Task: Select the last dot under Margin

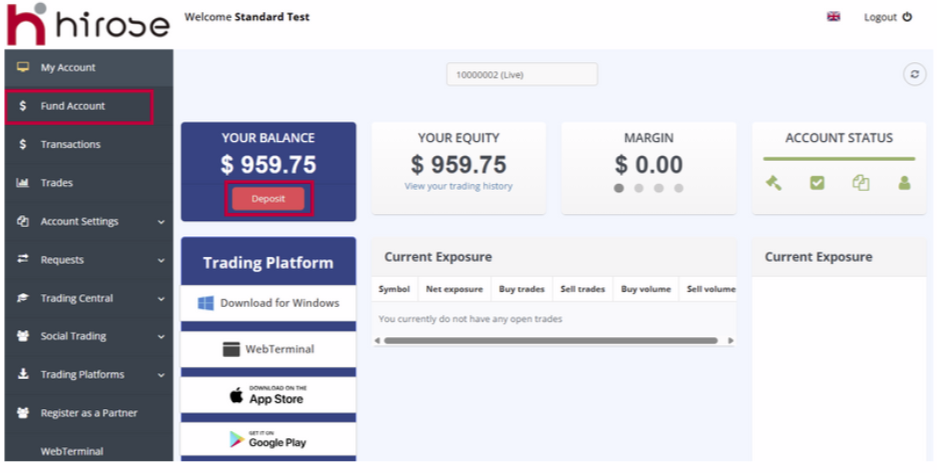Action: [679, 188]
